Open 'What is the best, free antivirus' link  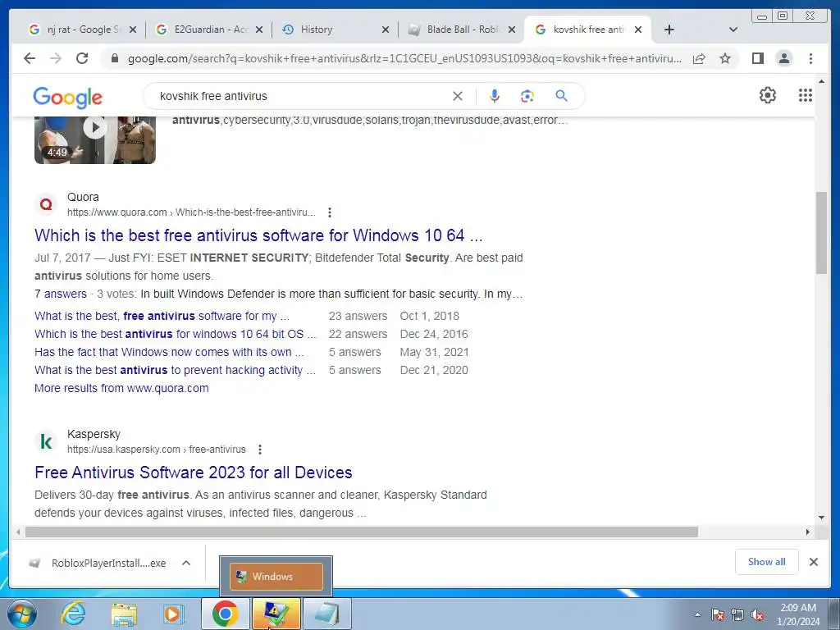click(x=162, y=316)
